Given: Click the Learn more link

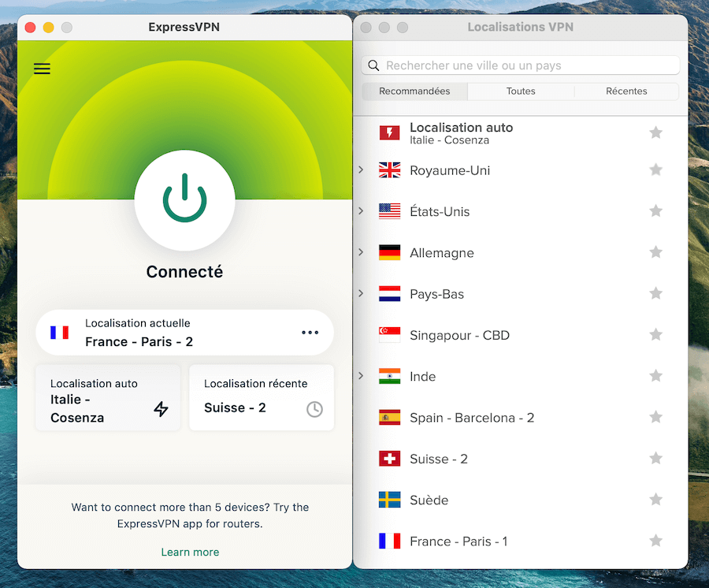Looking at the screenshot, I should (190, 552).
